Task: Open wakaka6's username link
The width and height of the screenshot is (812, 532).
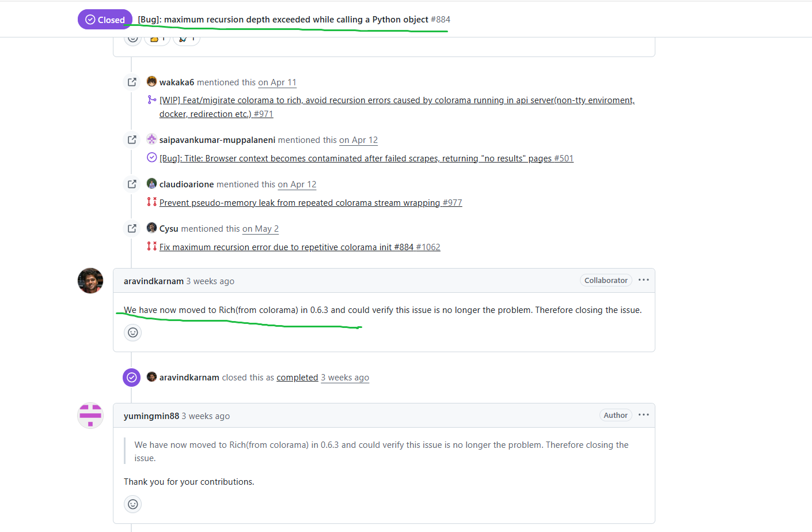Action: [x=177, y=81]
